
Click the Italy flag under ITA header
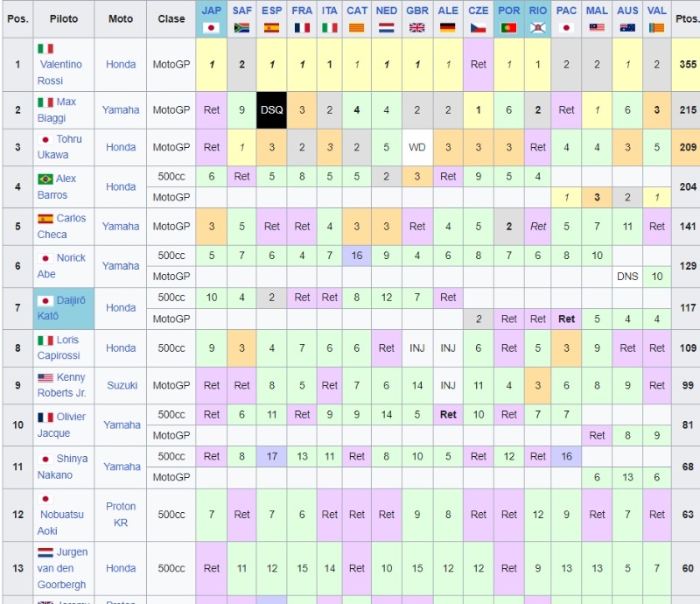point(330,28)
